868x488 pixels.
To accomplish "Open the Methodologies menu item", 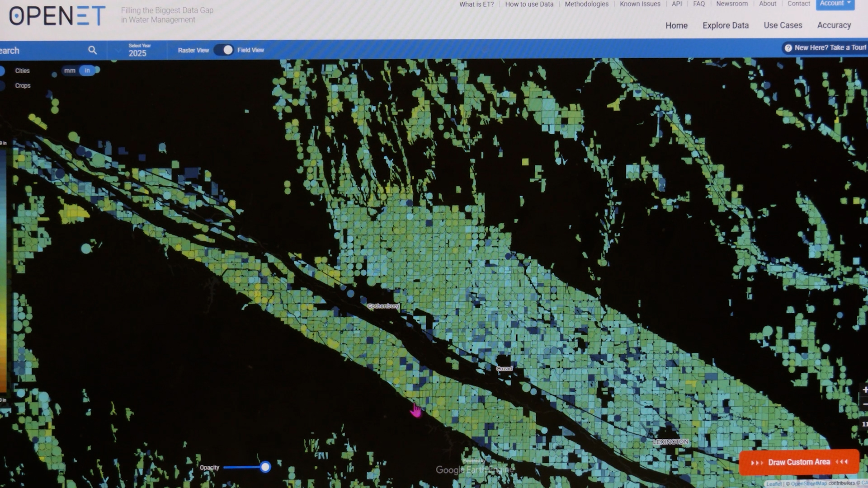I will click(586, 4).
